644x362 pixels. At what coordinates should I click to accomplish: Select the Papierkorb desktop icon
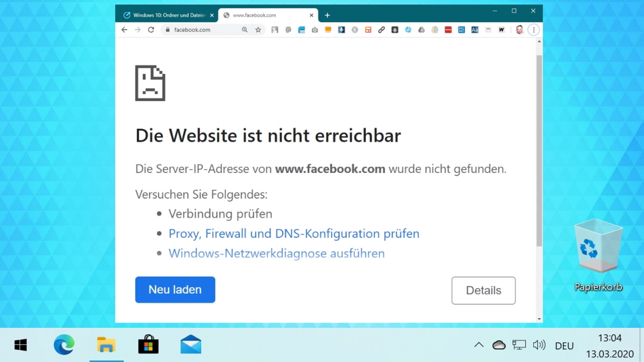[x=599, y=255]
